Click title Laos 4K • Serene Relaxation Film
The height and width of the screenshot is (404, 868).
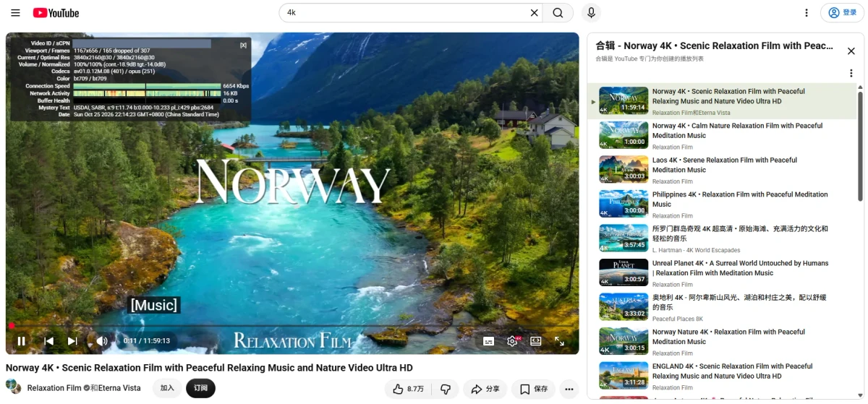724,165
